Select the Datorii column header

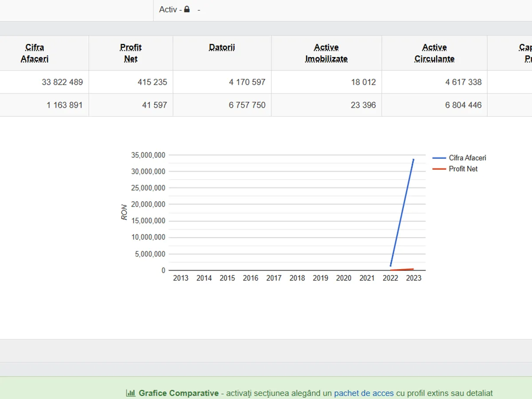[x=222, y=47]
